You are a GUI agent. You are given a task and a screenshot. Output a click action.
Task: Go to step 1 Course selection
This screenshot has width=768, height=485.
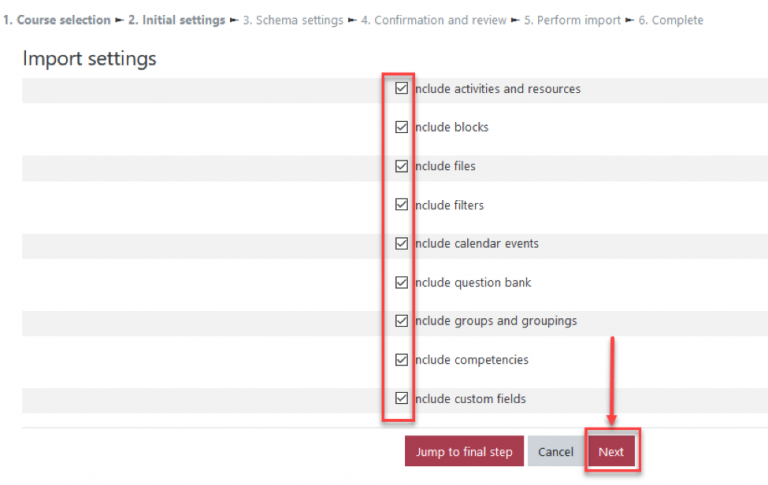pos(57,20)
